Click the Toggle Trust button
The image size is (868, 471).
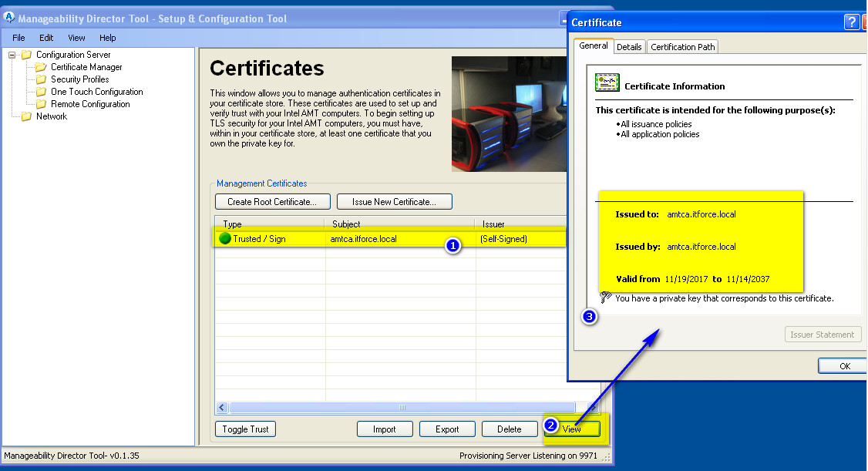point(245,429)
